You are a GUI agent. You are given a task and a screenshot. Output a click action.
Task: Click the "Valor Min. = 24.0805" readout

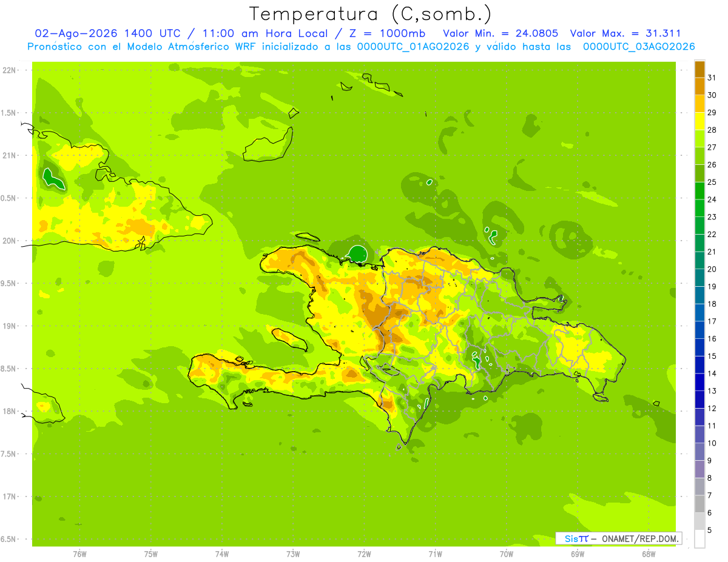coord(500,33)
